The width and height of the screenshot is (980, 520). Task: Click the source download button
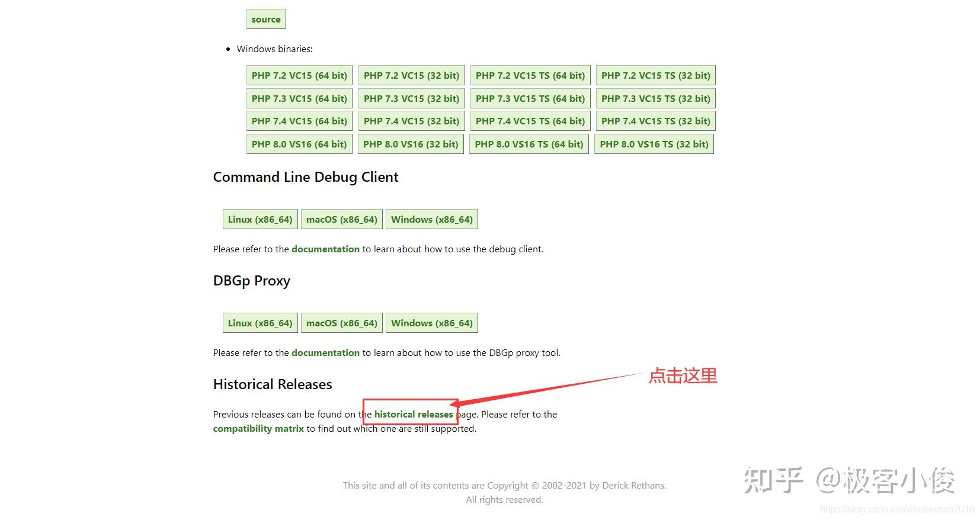[266, 19]
